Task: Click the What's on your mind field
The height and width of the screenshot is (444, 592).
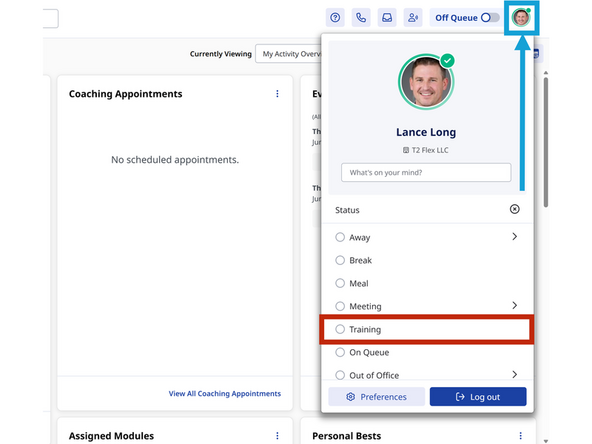Action: click(426, 173)
